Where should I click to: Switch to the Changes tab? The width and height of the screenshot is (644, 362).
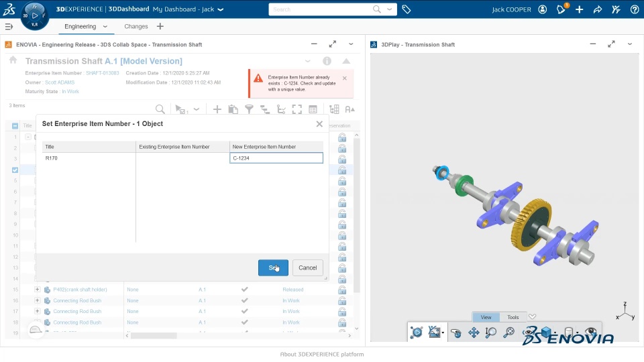(x=136, y=27)
